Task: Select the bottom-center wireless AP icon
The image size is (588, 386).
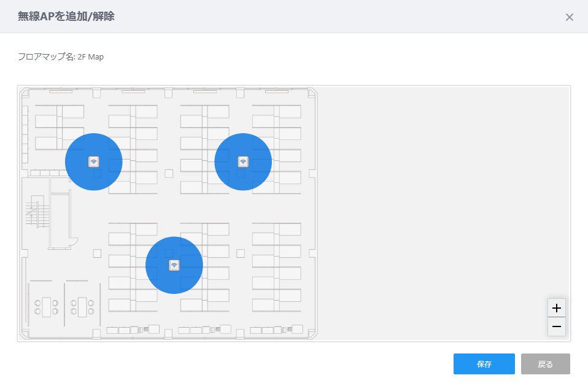Action: (x=174, y=265)
